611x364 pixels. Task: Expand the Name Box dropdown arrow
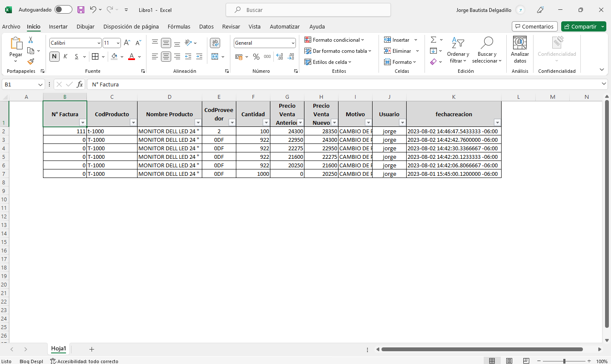[x=40, y=84]
